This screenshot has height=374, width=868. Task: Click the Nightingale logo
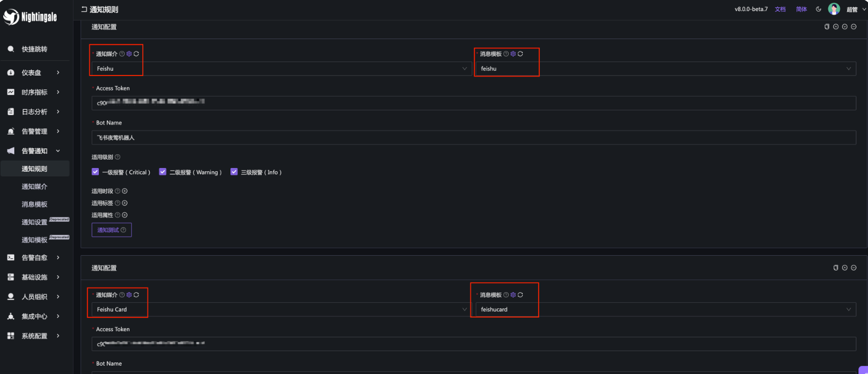(30, 17)
